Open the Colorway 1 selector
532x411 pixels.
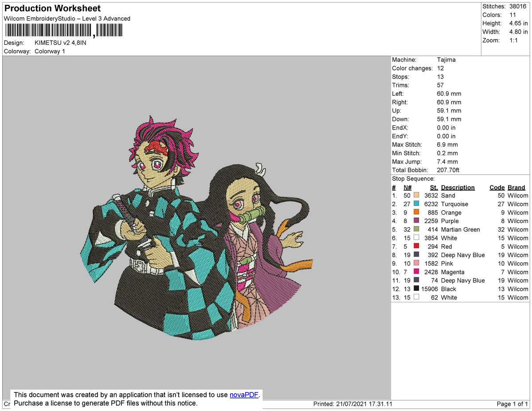tap(50, 51)
